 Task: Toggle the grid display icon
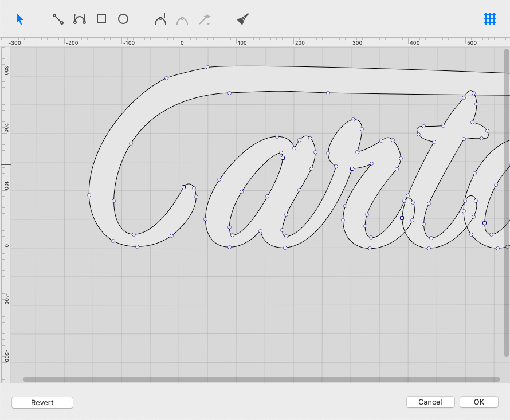click(490, 19)
